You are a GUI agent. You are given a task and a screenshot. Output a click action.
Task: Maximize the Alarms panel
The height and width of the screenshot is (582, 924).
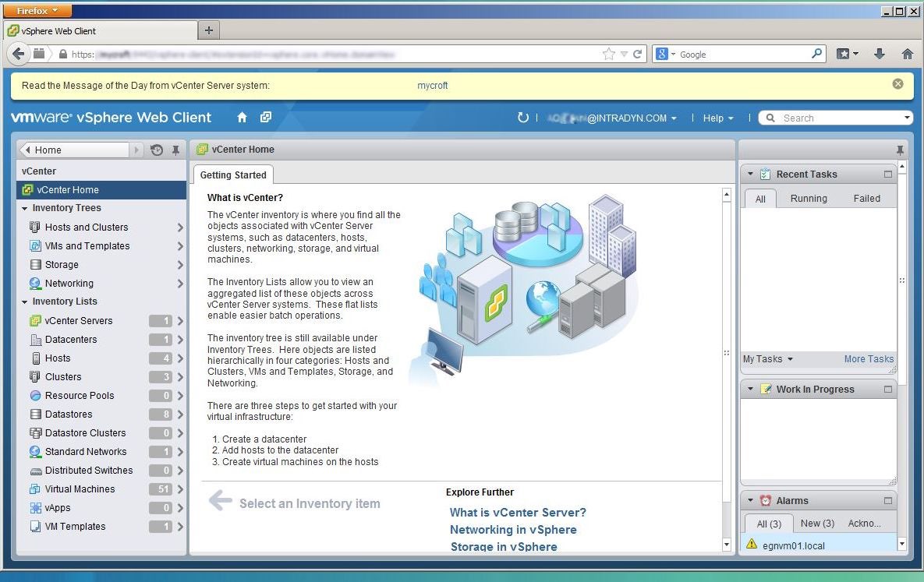pos(888,501)
